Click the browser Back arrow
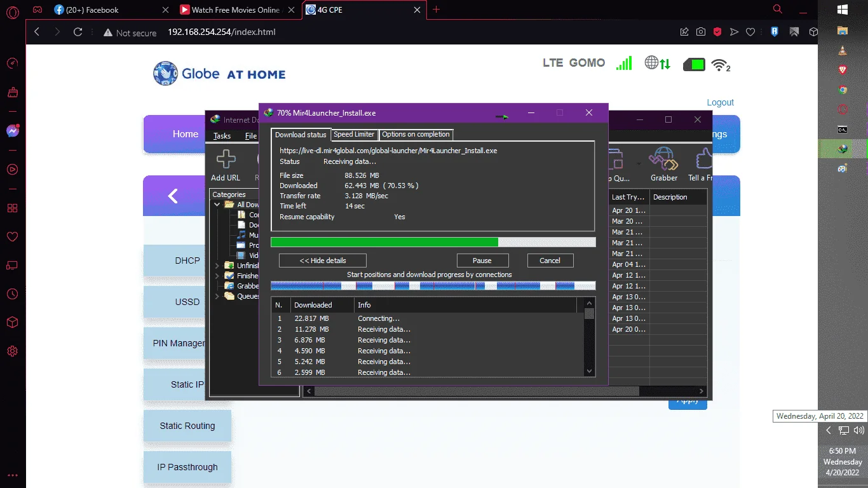Viewport: 868px width, 488px height. pyautogui.click(x=37, y=32)
